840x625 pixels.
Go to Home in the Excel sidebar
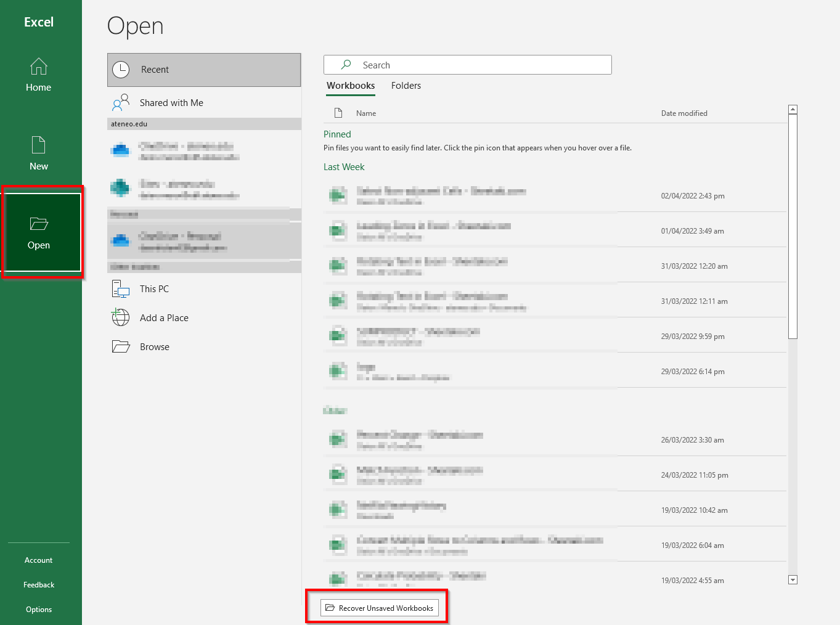pos(39,75)
